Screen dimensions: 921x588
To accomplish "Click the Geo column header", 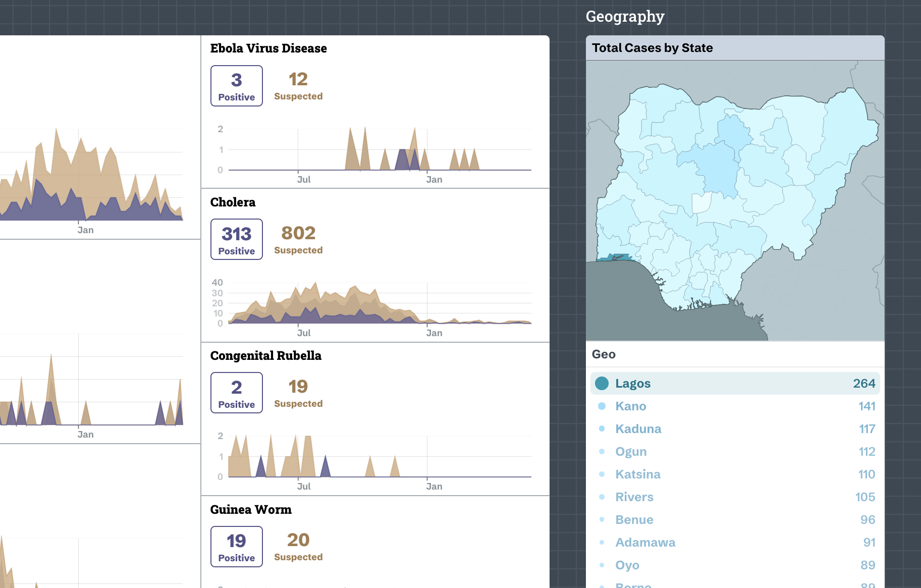I will tap(604, 354).
